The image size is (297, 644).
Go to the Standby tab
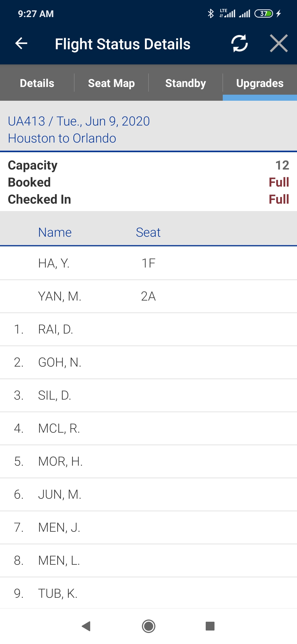tap(186, 83)
